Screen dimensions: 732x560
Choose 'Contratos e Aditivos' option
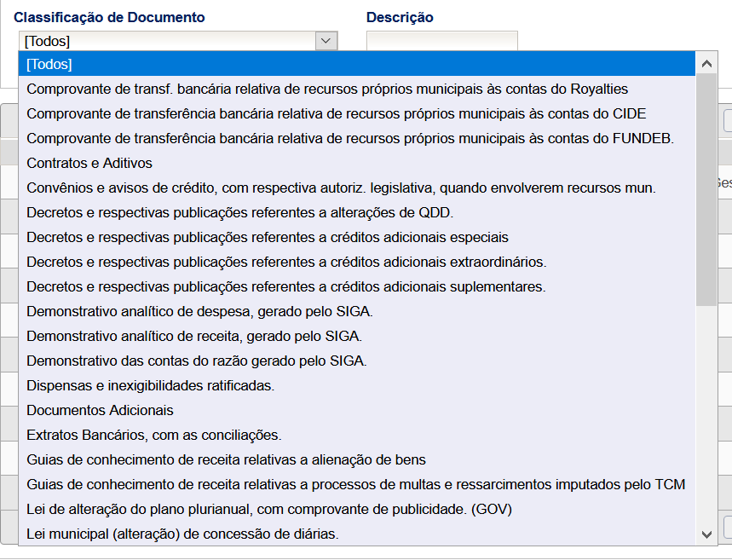pos(357,163)
